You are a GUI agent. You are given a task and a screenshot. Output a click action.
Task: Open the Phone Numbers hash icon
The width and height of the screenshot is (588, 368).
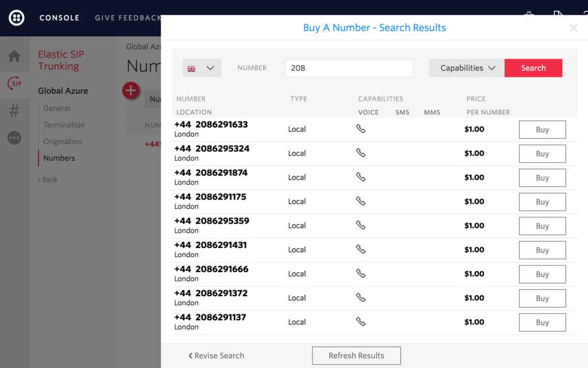point(14,110)
